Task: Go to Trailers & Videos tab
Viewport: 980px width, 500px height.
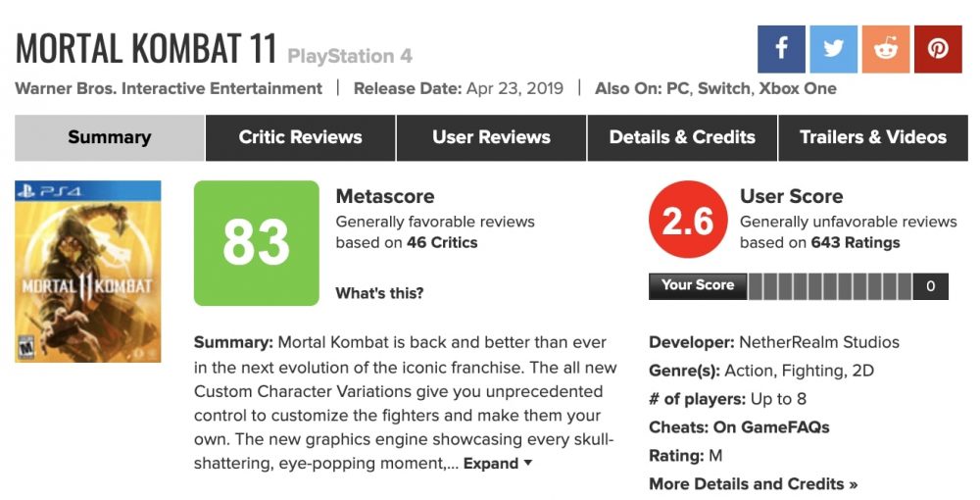Action: click(873, 137)
